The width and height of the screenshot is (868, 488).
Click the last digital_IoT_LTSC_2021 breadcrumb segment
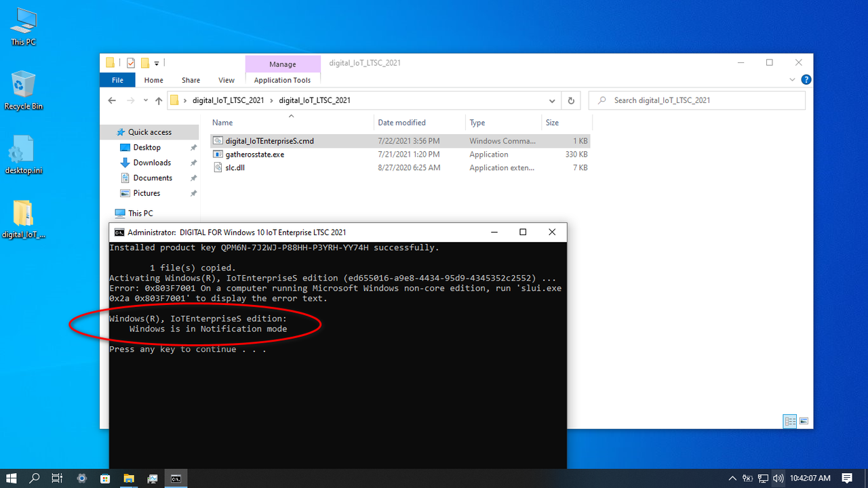click(315, 100)
